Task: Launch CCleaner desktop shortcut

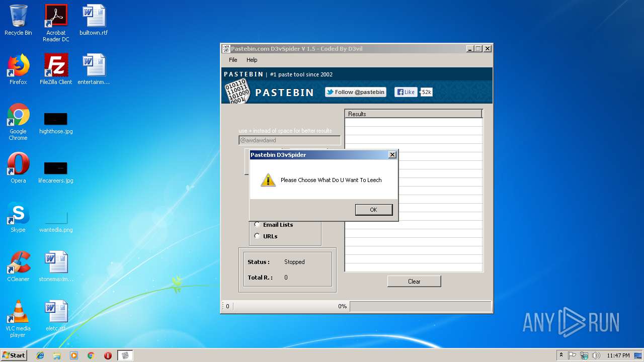Action: tap(18, 266)
